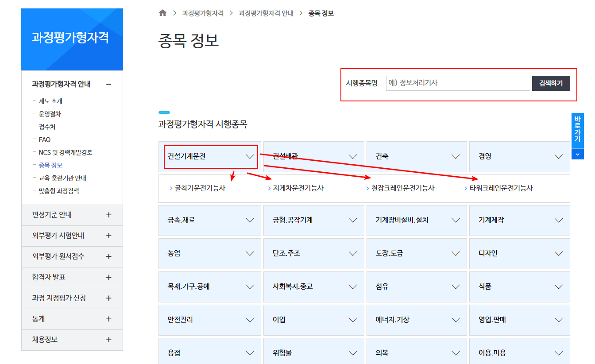Click the 시행종목명 search input field
Screen dimensions: 595x364
click(x=457, y=83)
